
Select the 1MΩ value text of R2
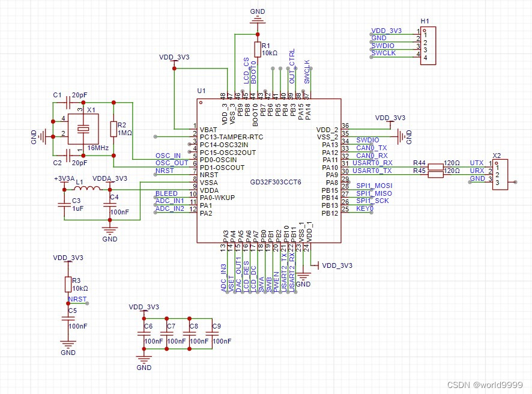click(124, 133)
